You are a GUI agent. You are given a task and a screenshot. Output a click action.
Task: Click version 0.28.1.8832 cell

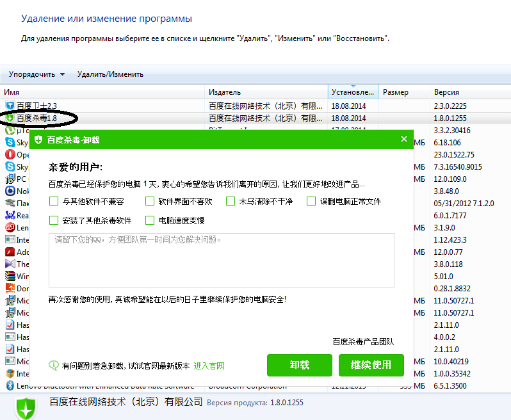pos(452,288)
